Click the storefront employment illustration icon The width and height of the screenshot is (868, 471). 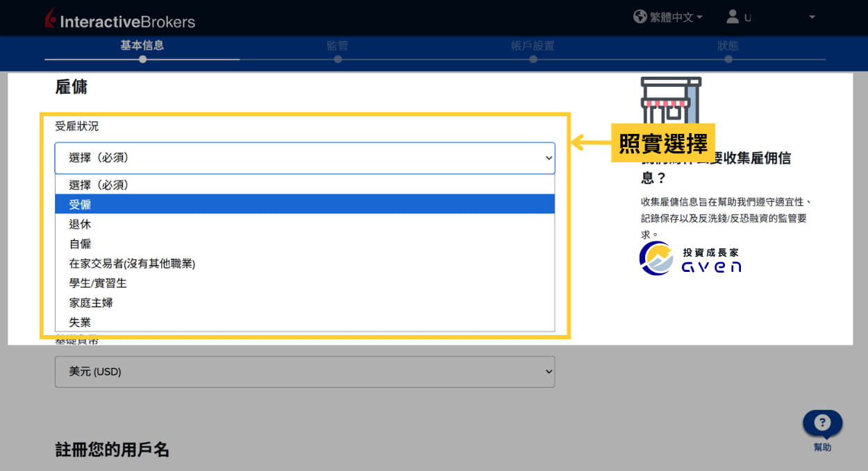(671, 101)
